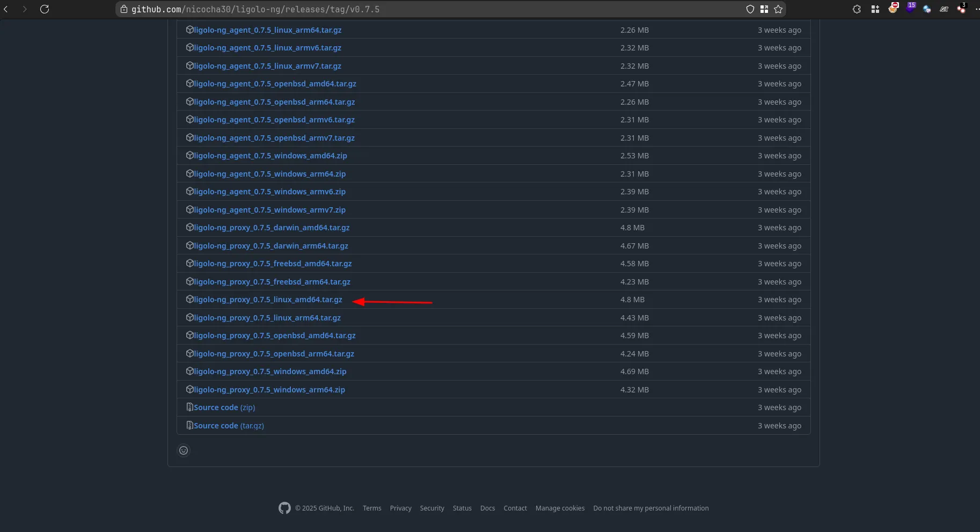
Task: Add a reaction with the smiley icon
Action: pyautogui.click(x=184, y=450)
